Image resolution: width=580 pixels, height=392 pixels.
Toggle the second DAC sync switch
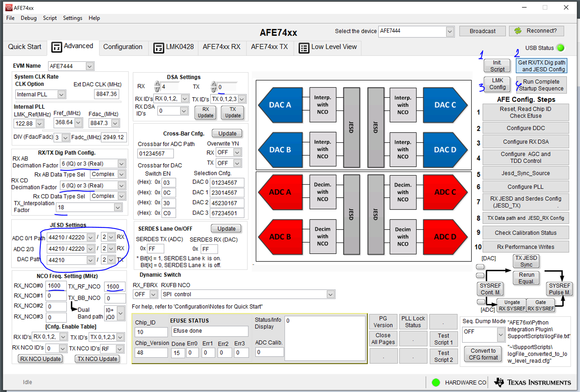[480, 275]
